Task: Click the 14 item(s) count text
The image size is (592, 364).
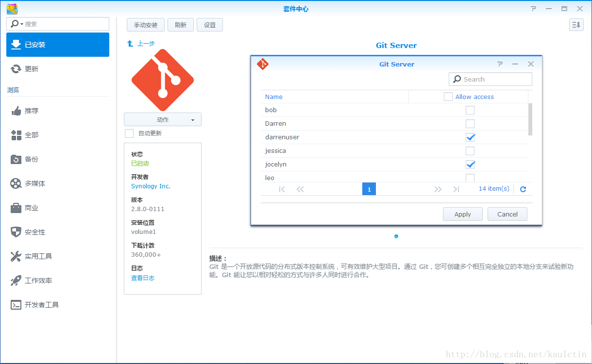Action: [x=494, y=189]
